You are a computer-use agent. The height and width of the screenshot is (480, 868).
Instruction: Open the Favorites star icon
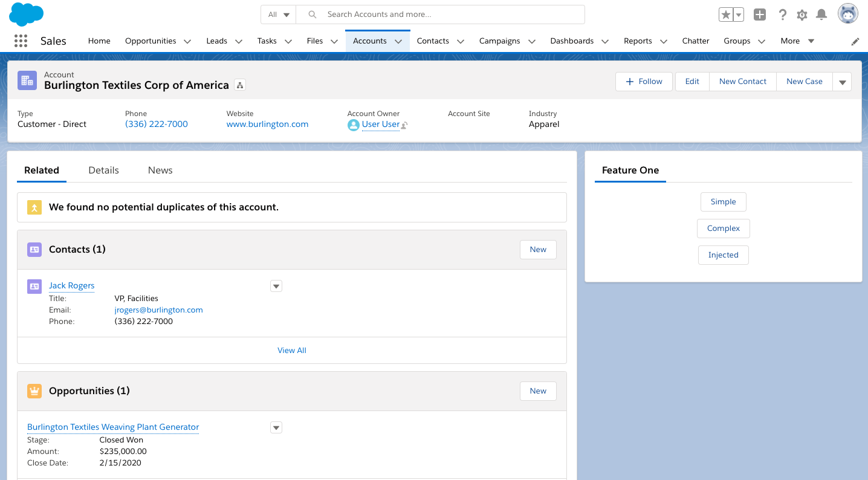(725, 15)
